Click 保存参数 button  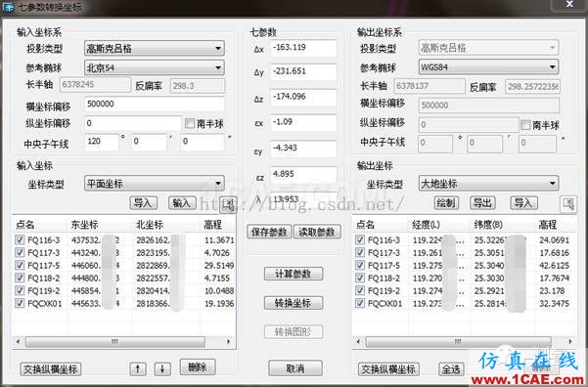[x=269, y=232]
